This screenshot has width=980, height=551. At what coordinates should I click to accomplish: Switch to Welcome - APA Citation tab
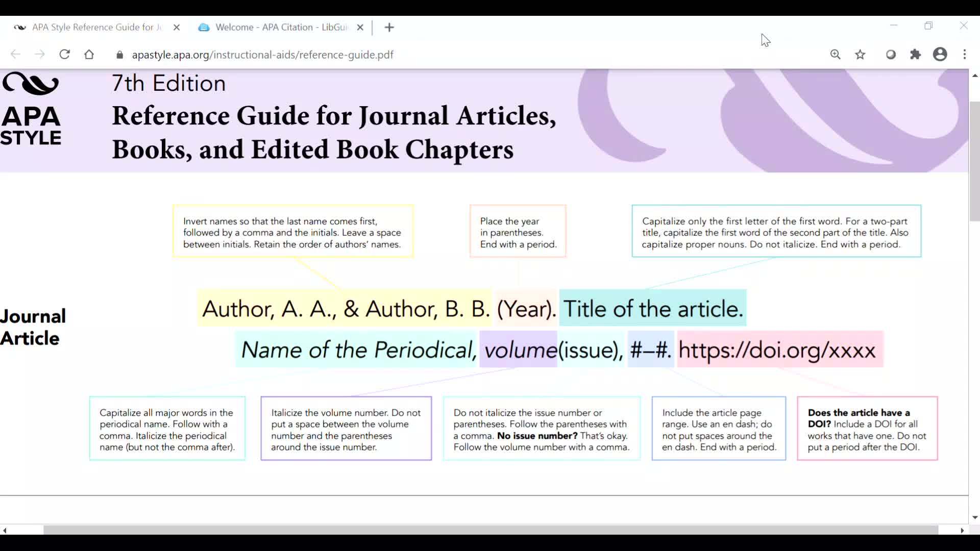pyautogui.click(x=281, y=28)
